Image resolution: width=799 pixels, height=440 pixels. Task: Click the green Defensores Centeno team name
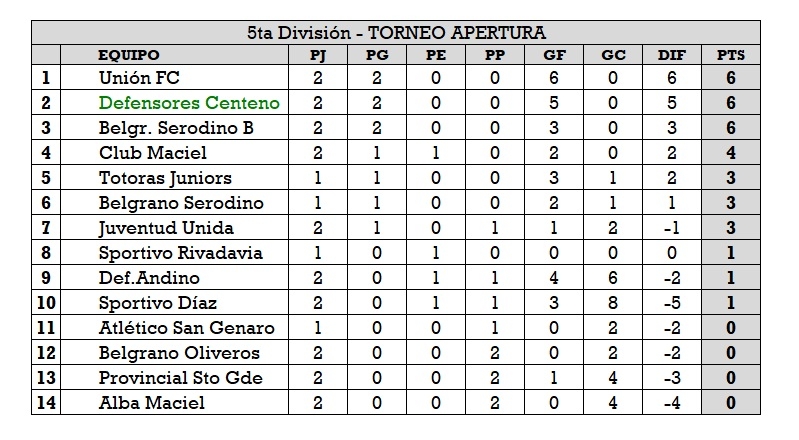pyautogui.click(x=189, y=103)
